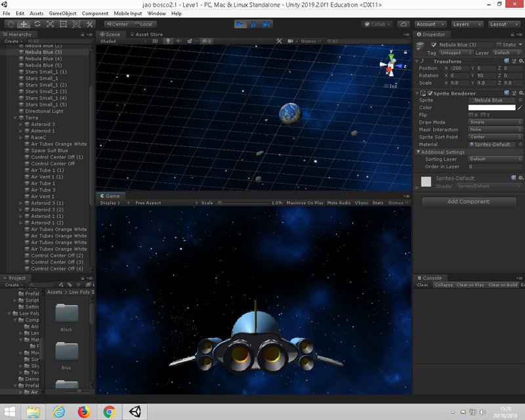The image size is (525, 420).
Task: Click the color eyedropper icon
Action: pyautogui.click(x=520, y=108)
